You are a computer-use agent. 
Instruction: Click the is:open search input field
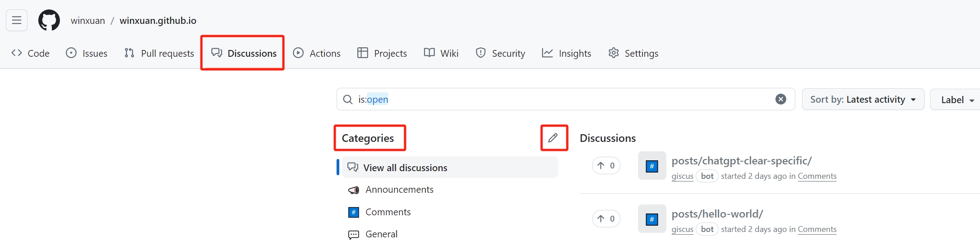563,99
